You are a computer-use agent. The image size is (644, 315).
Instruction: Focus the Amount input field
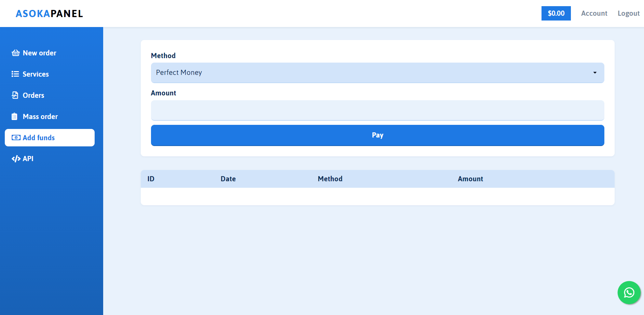point(377,110)
